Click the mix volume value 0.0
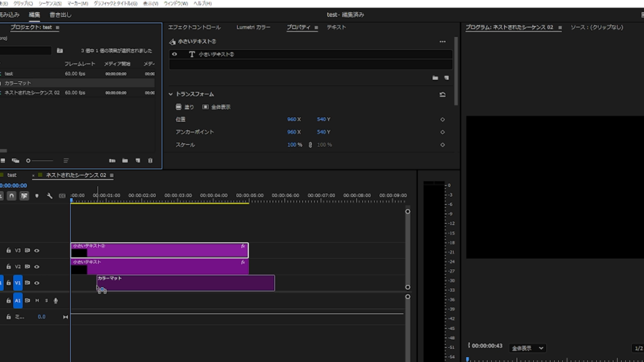 coord(42,317)
